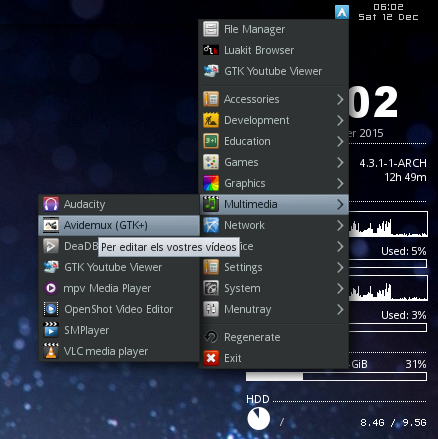Click the memory usage bar at 31%
This screenshot has width=438, height=439.
tap(336, 377)
